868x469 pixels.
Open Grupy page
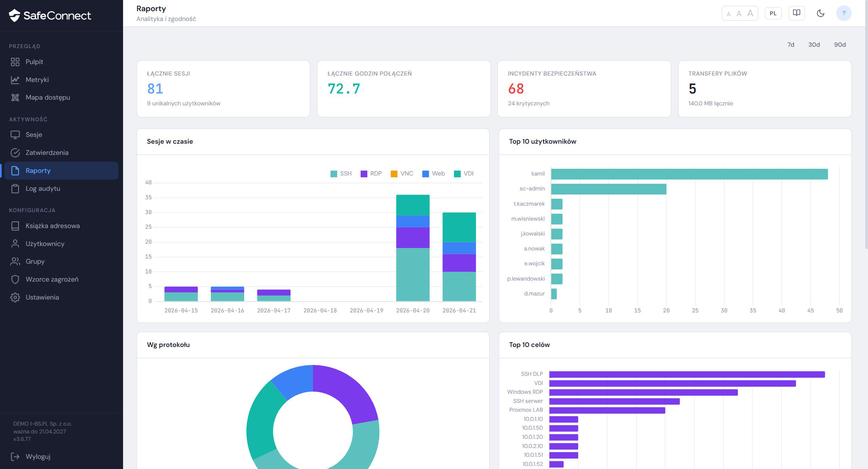(61, 261)
